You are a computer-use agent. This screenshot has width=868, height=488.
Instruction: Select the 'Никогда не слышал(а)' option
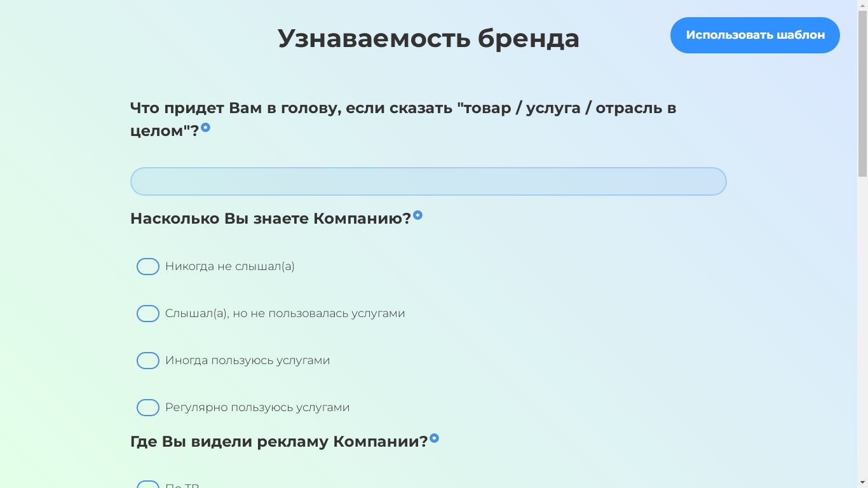[x=148, y=266]
